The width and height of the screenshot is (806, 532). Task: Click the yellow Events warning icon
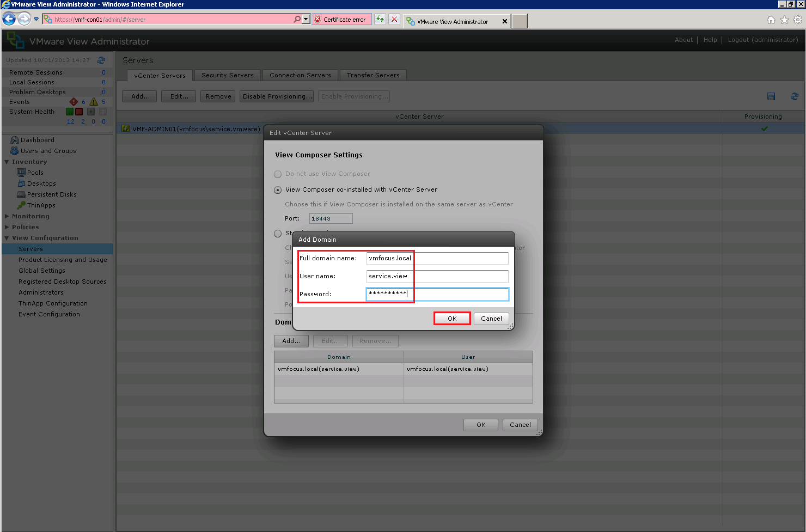94,102
